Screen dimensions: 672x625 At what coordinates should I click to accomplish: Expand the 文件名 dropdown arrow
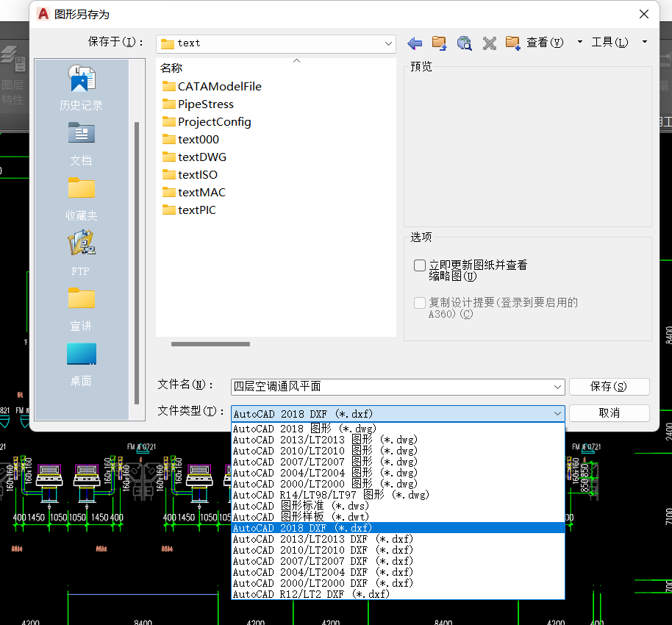click(x=557, y=387)
